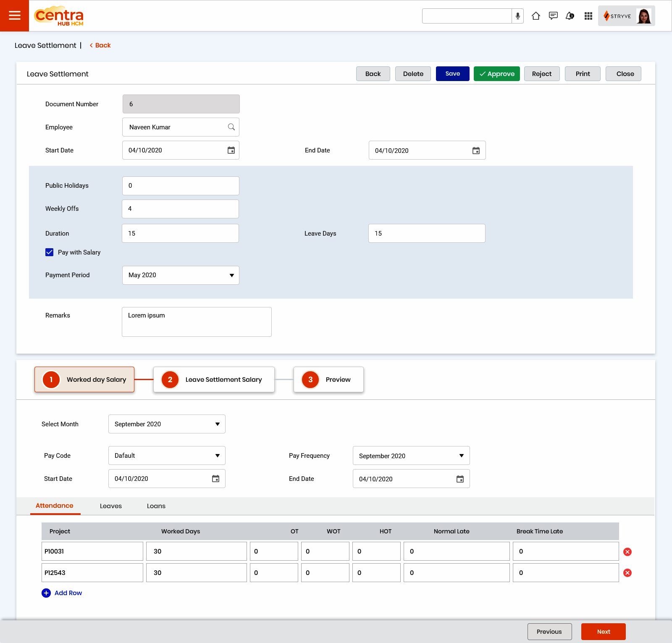Viewport: 672px width, 643px height.
Task: Click the P12543 project cell
Action: [x=92, y=573]
